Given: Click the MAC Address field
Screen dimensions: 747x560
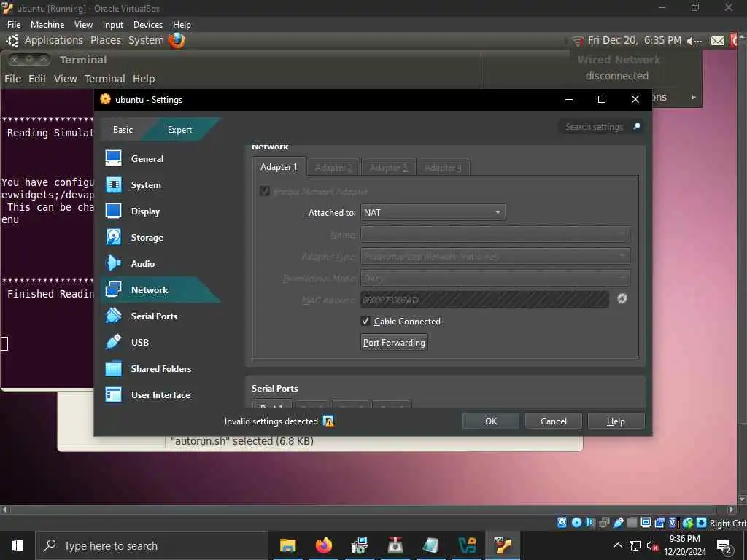Looking at the screenshot, I should [484, 300].
